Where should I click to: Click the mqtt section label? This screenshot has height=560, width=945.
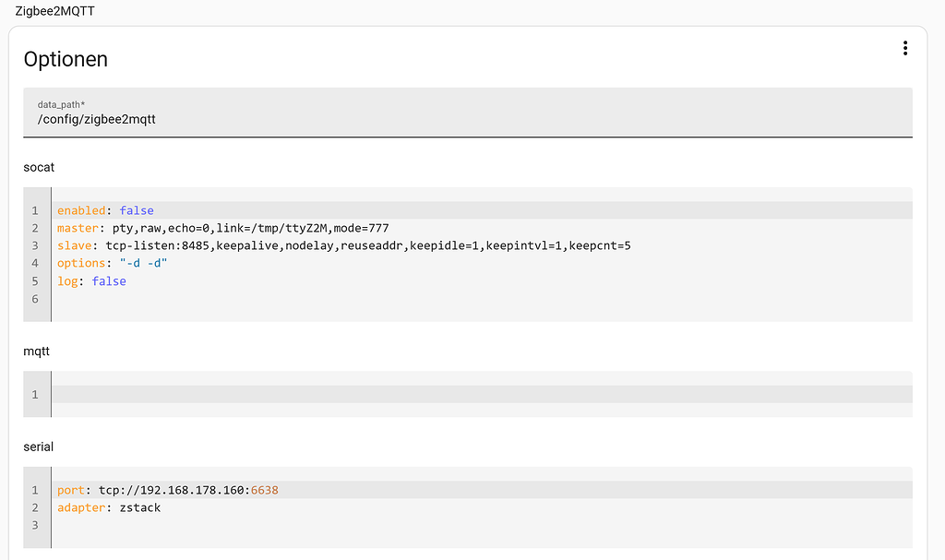(x=37, y=351)
